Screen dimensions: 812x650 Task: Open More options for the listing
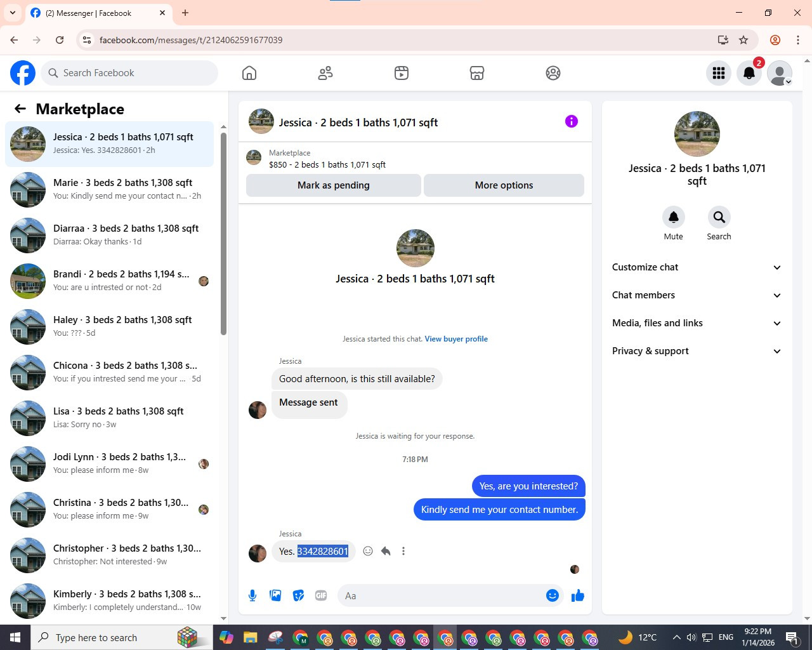point(504,185)
